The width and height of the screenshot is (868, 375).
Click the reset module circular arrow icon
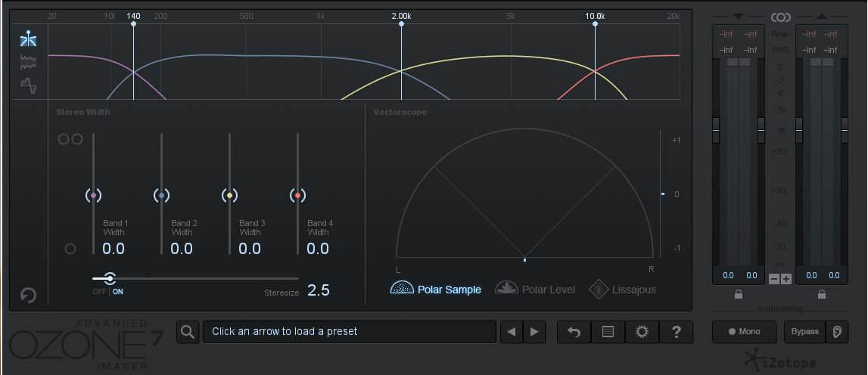coord(28,295)
